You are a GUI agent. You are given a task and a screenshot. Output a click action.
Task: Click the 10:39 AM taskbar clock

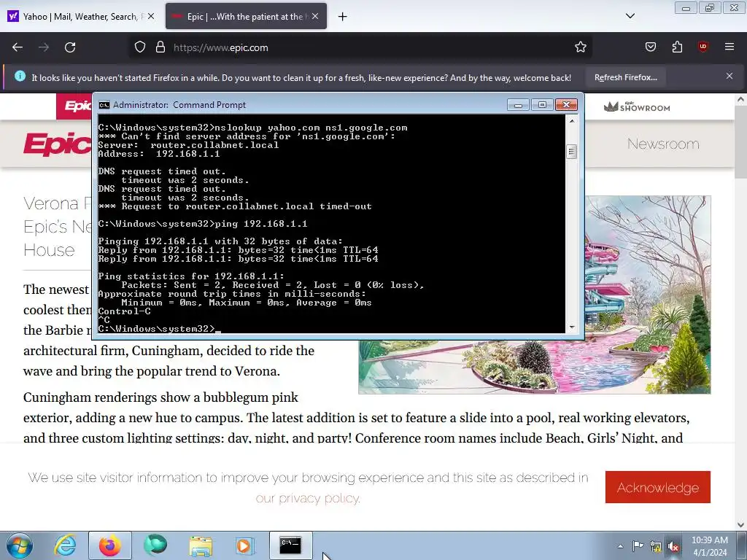(x=709, y=546)
